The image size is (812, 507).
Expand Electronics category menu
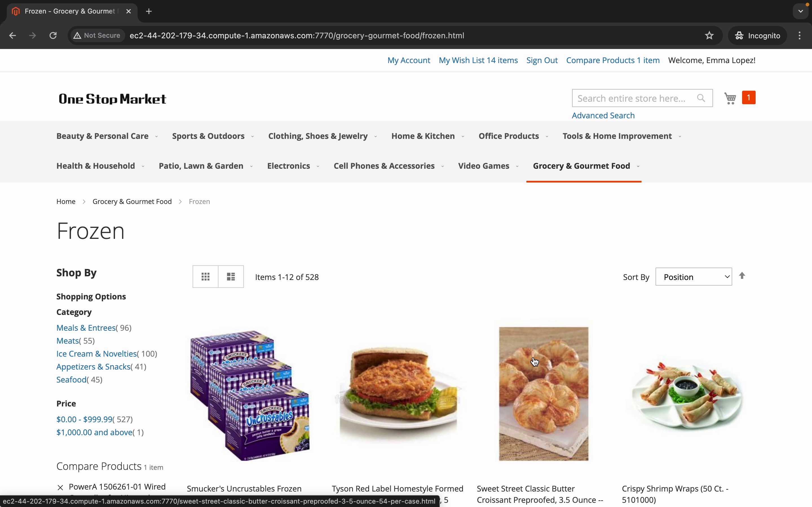click(x=293, y=166)
